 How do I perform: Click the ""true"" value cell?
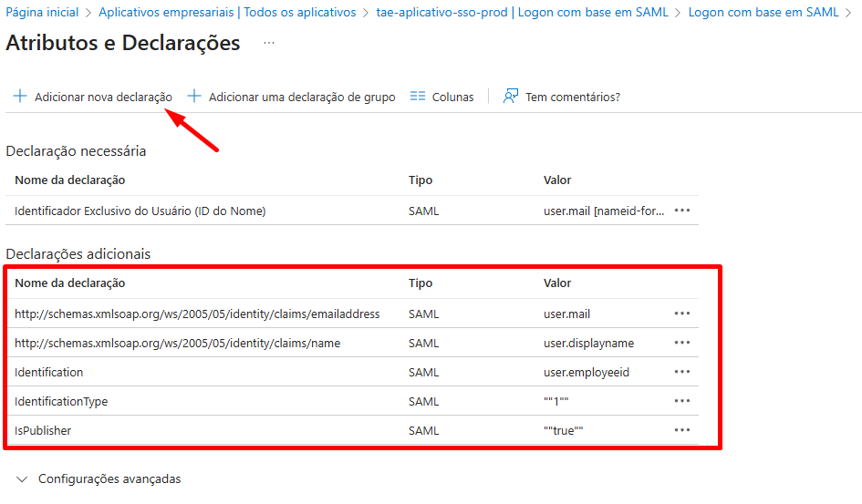pos(564,430)
